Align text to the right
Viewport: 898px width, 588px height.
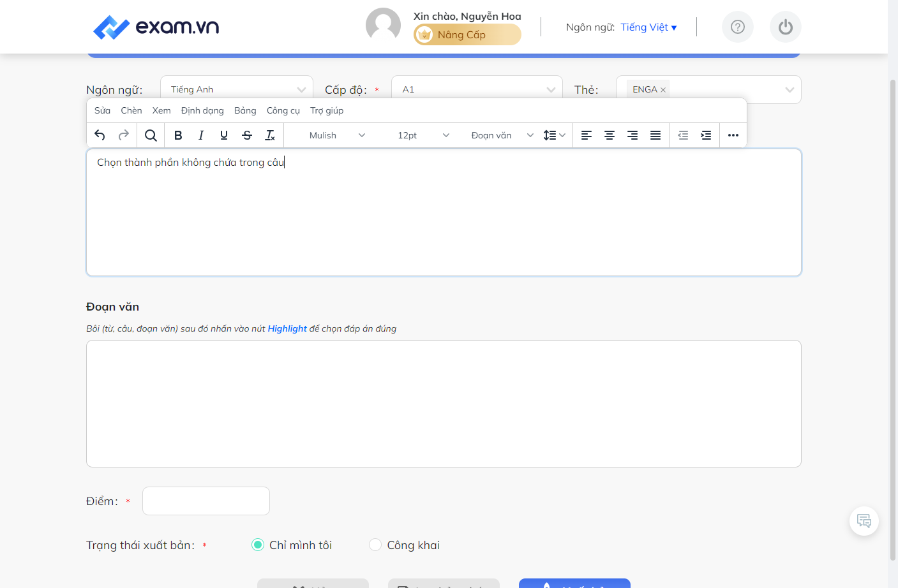coord(632,135)
